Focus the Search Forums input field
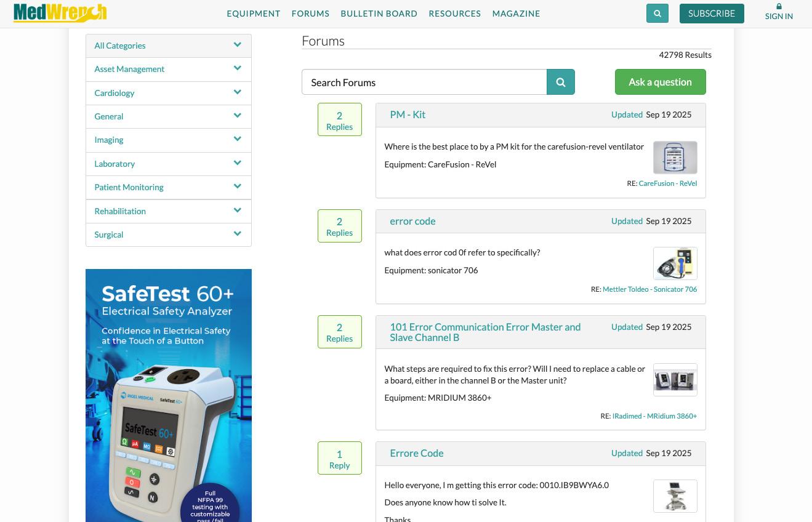This screenshot has width=812, height=522. pos(424,82)
